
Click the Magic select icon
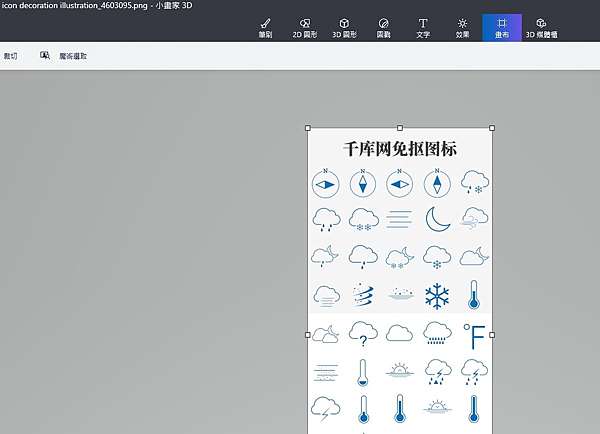(45, 55)
